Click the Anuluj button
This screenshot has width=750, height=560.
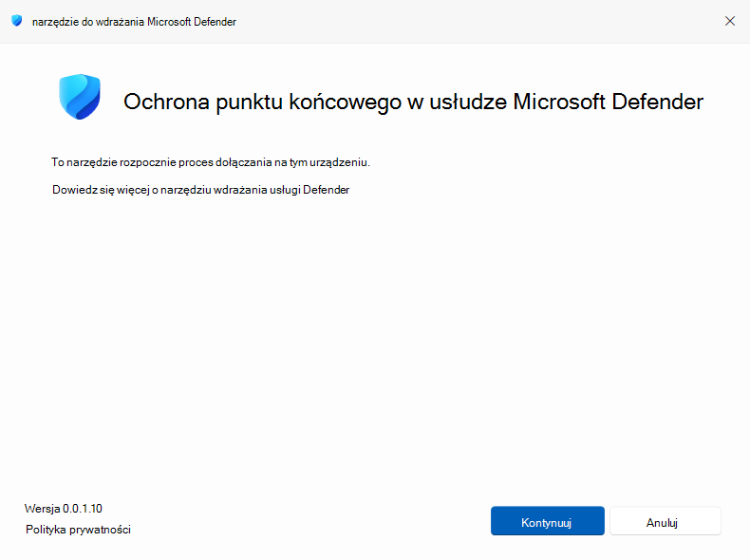(665, 521)
